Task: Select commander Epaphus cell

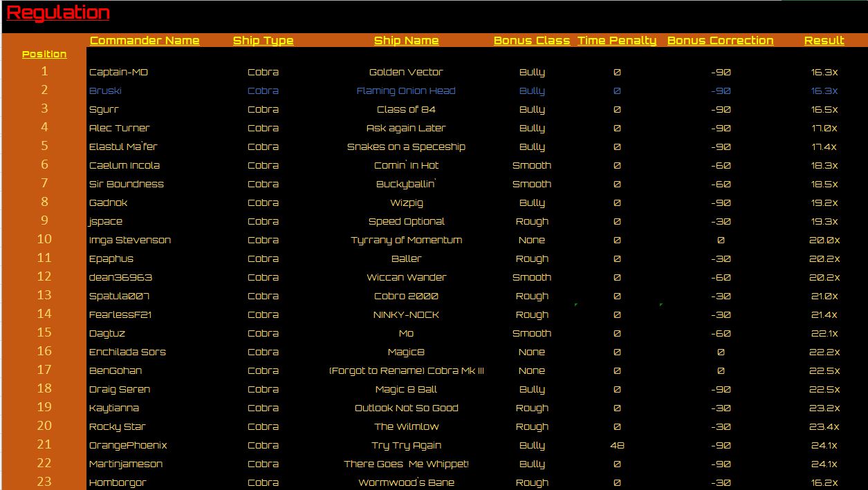Action: coord(111,258)
